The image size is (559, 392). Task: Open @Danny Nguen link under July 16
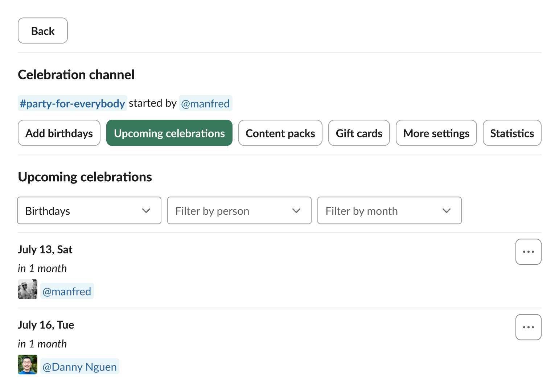click(x=80, y=367)
